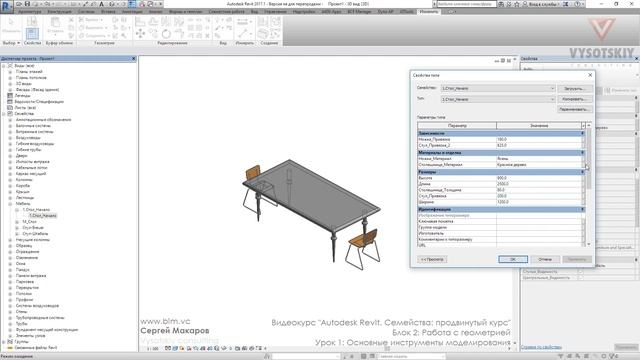
Task: Click the Ширина value cell 1200.0
Action: (539, 202)
